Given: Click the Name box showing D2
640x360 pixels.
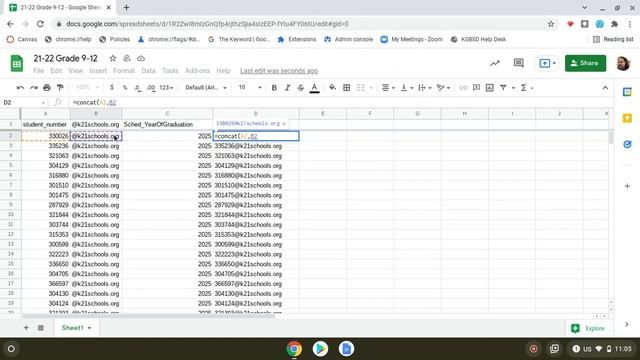Looking at the screenshot, I should tap(24, 102).
